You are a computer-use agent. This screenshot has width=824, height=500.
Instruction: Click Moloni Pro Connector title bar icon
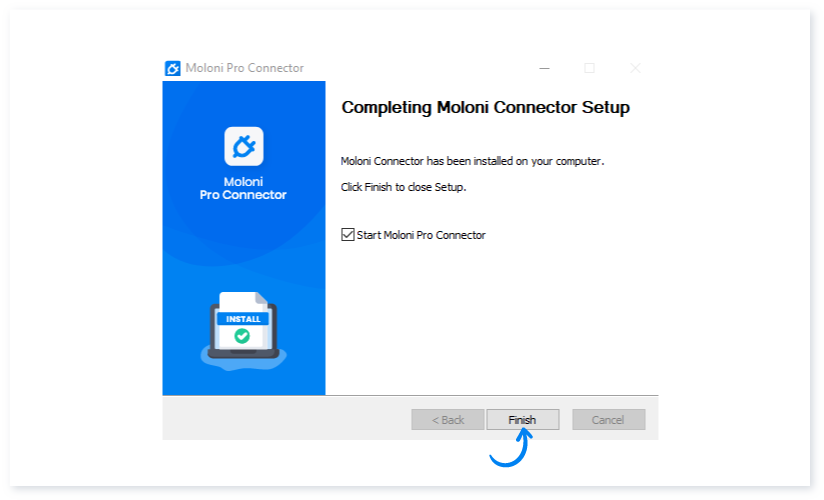coord(172,68)
